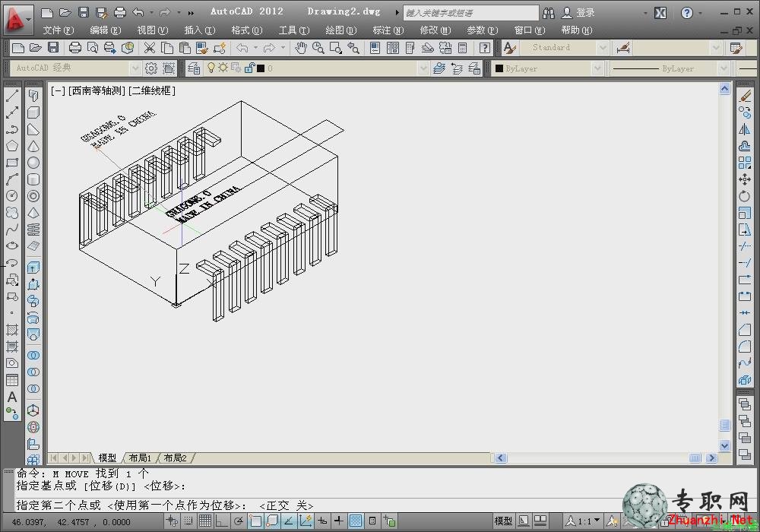Click the 模型 button in status bar
This screenshot has height=532, width=760.
pyautogui.click(x=503, y=521)
